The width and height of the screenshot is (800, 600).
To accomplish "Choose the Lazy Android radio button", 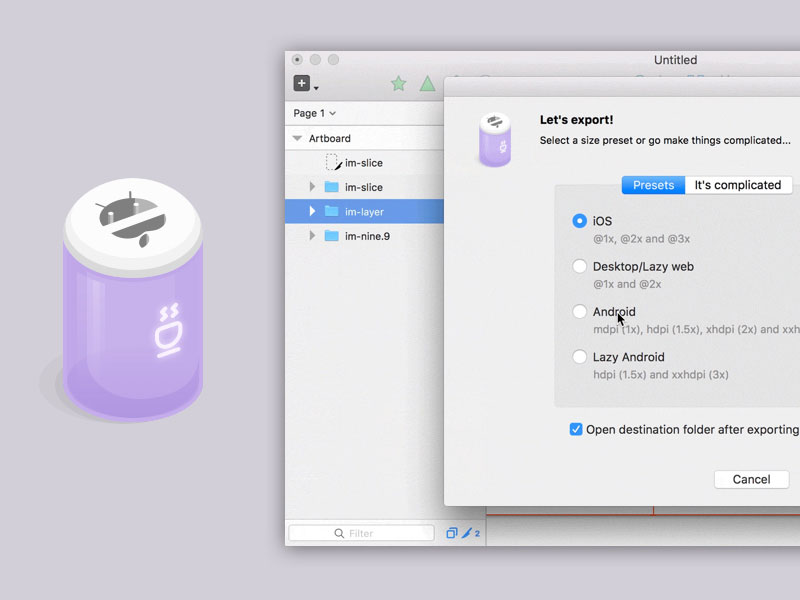I will coord(579,357).
